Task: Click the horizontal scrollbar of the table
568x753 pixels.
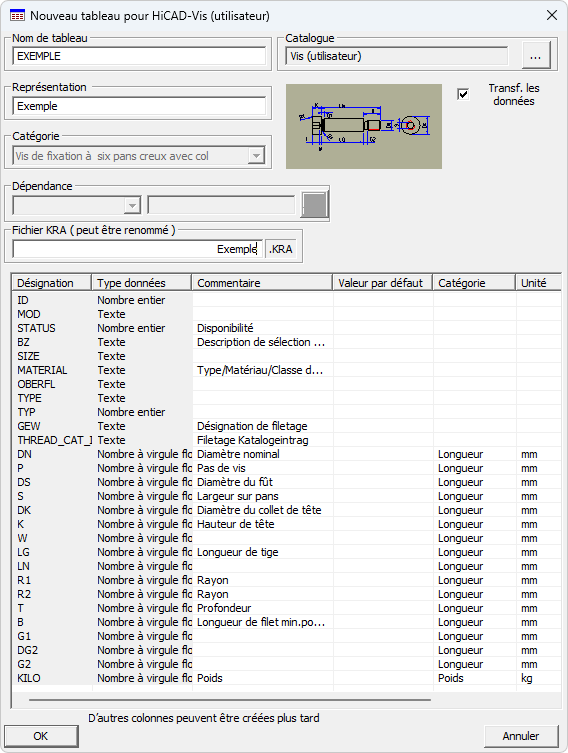Action: coord(230,700)
